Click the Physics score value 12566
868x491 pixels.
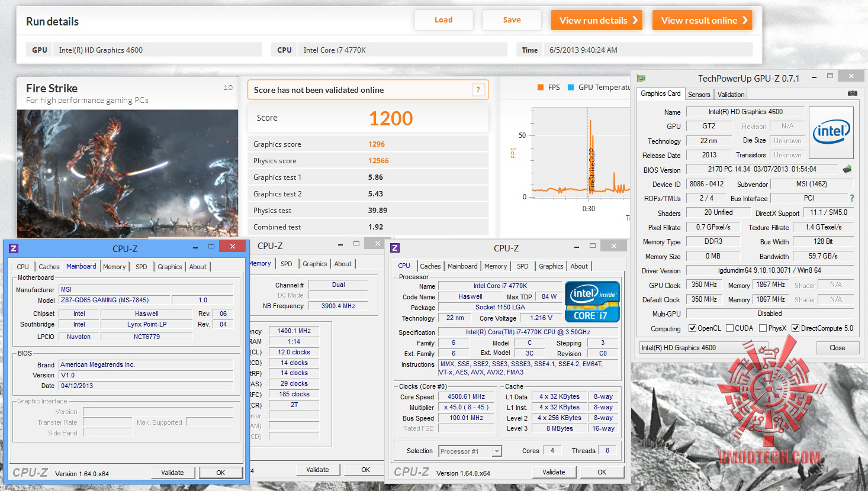pos(378,161)
